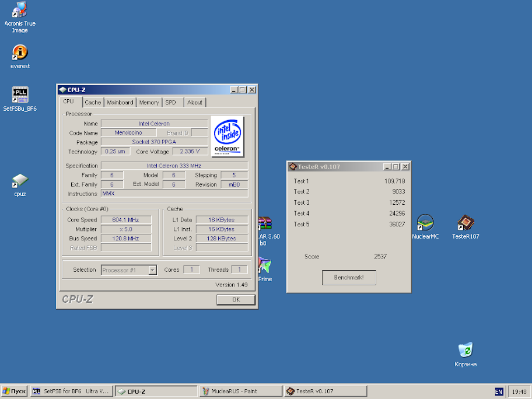Viewport: 532px width, 399px height.
Task: Click the Multiplier value x 5.0
Action: tap(126, 229)
